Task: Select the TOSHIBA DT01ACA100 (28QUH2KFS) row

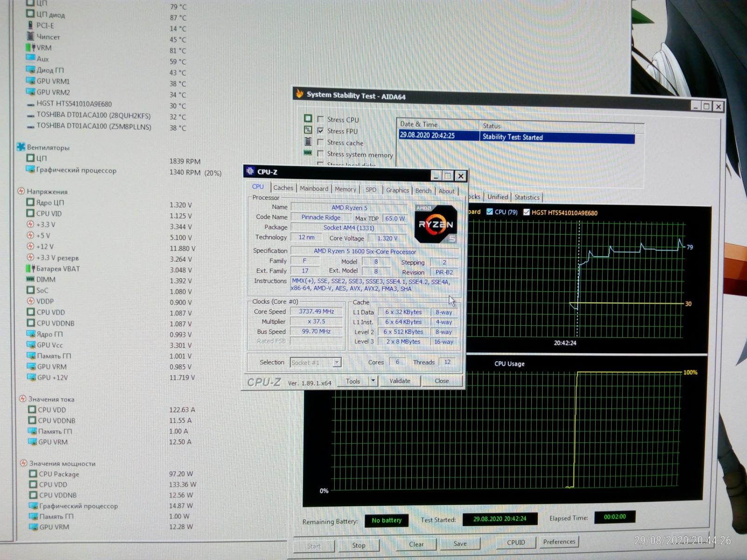Action: [106, 115]
